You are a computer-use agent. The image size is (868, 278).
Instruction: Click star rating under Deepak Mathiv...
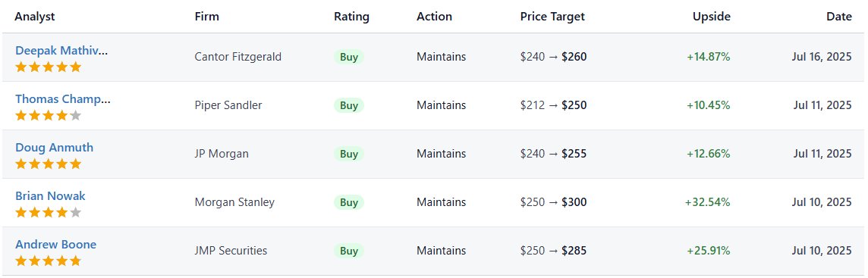tap(48, 67)
